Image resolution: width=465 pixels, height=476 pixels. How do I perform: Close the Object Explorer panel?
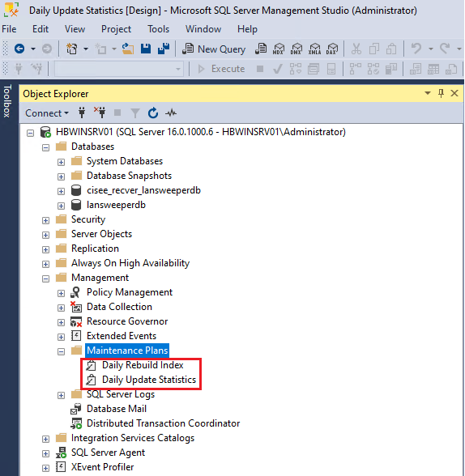tap(454, 93)
